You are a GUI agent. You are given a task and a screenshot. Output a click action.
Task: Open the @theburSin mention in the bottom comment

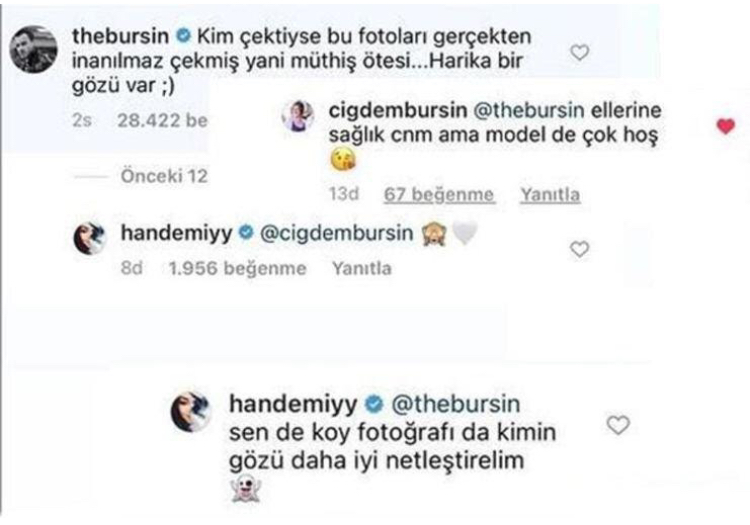(455, 404)
